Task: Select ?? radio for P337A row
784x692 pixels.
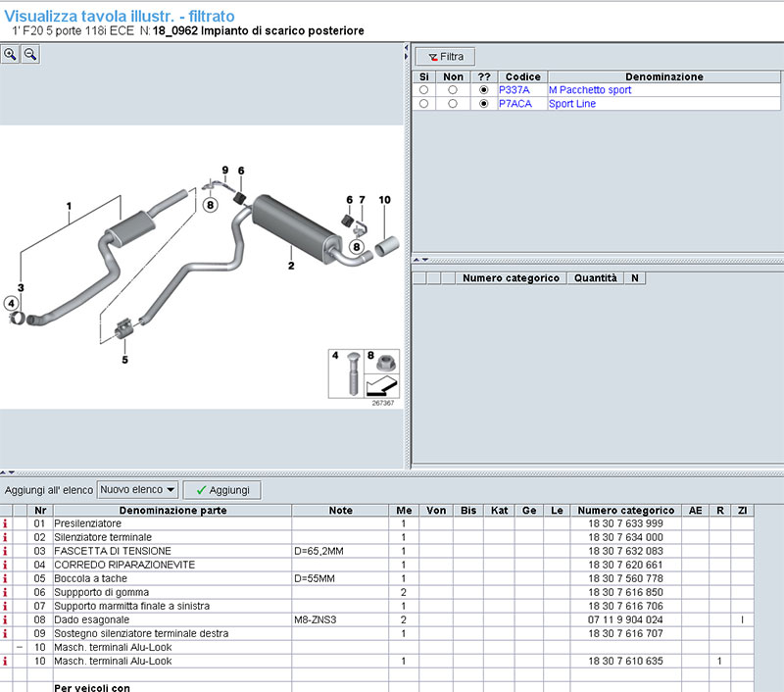Action: pos(483,90)
